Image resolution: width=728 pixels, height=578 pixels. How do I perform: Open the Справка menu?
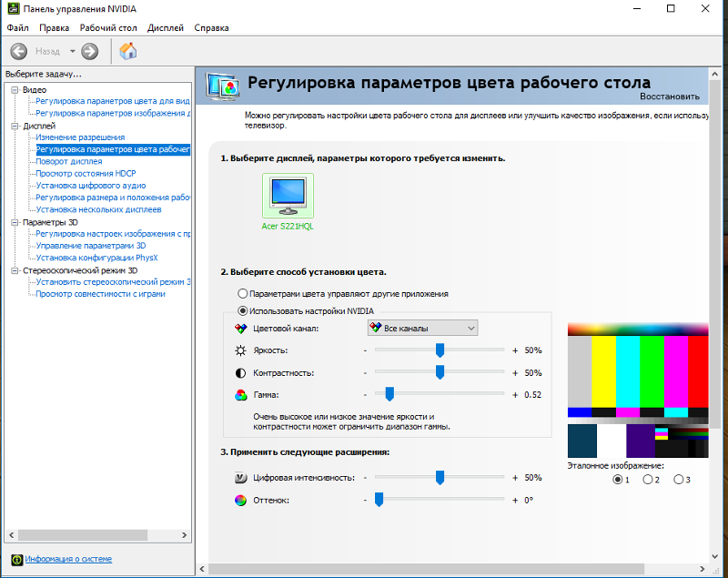[x=211, y=28]
